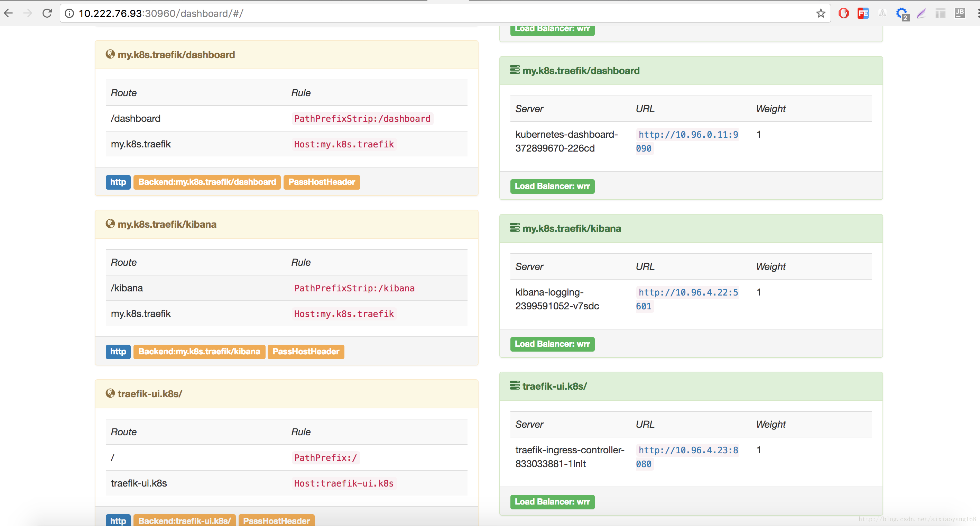Reload the page with the refresh icon
Screen dimensions: 980x526
point(47,13)
